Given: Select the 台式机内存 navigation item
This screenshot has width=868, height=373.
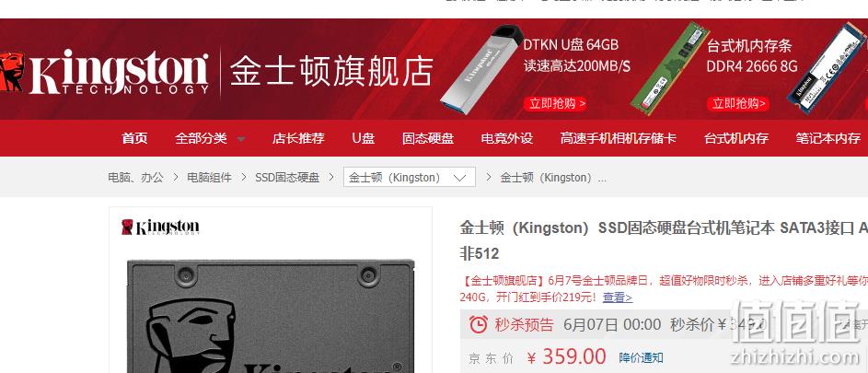Looking at the screenshot, I should 736,138.
